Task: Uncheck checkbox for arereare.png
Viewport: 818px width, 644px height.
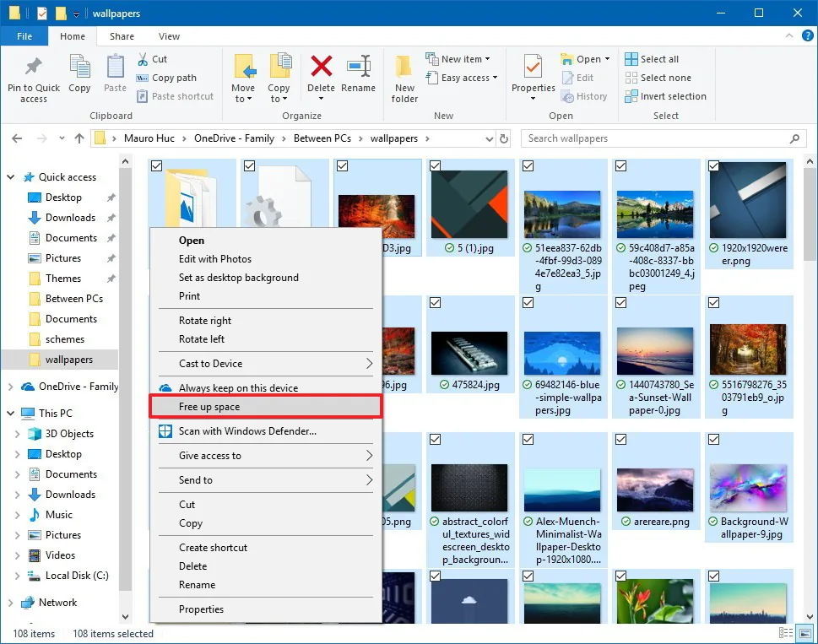Action: tap(620, 440)
